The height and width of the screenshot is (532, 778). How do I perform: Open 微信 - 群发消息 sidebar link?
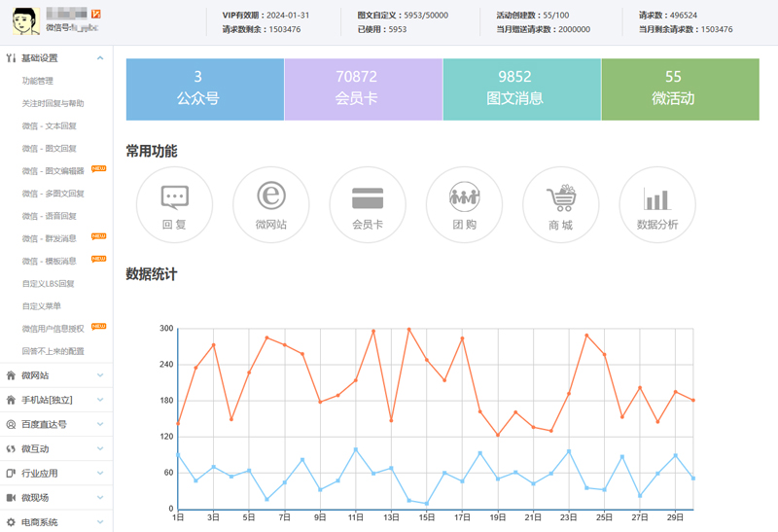pyautogui.click(x=49, y=238)
